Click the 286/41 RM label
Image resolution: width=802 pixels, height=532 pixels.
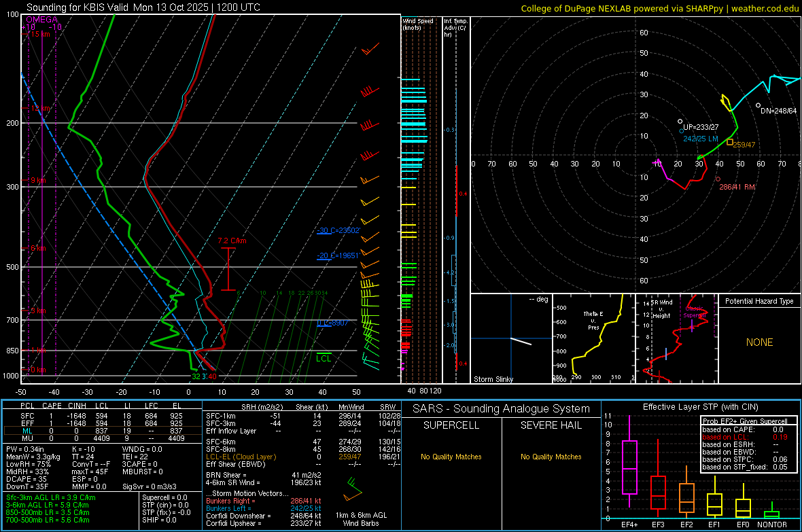(x=737, y=187)
